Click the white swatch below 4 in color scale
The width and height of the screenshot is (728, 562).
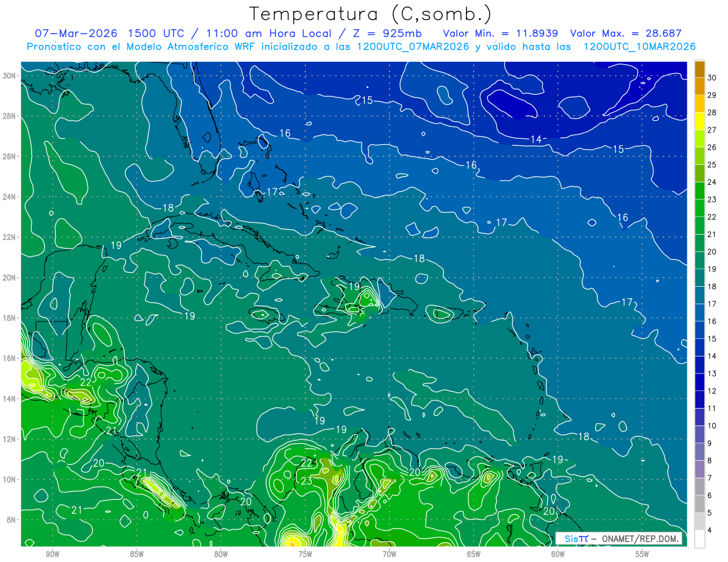point(699,538)
